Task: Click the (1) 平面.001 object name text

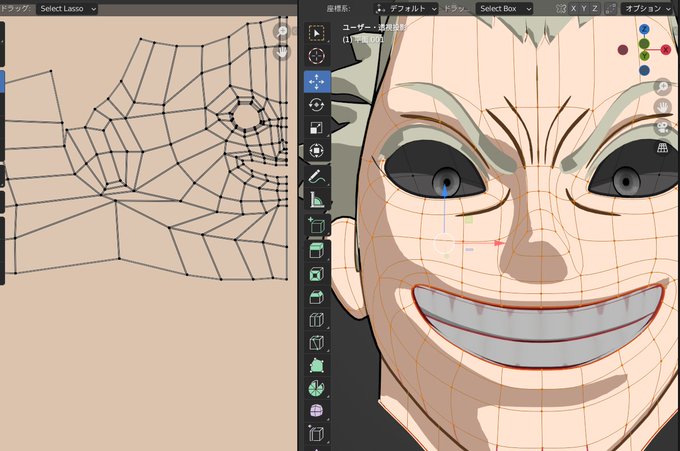Action: tap(363, 39)
